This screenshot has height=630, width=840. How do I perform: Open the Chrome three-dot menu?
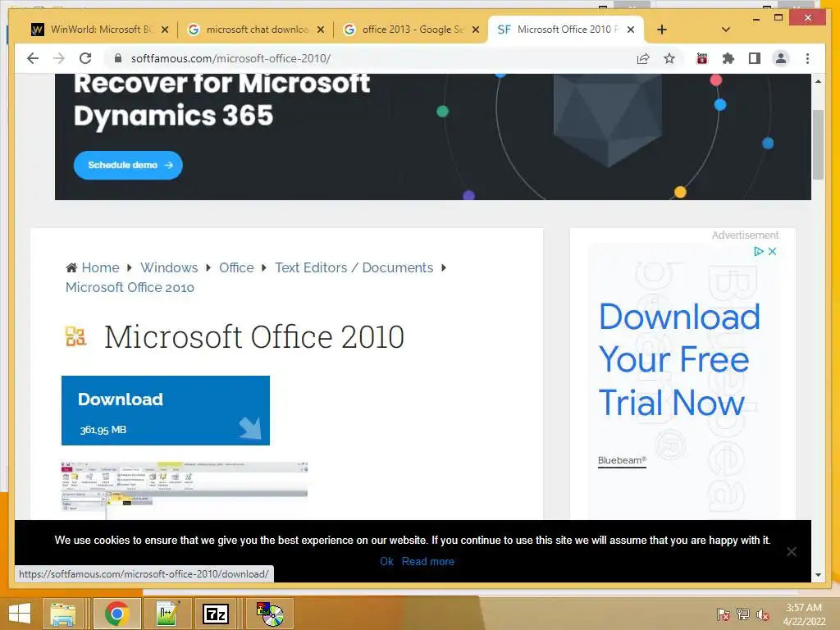click(x=807, y=58)
